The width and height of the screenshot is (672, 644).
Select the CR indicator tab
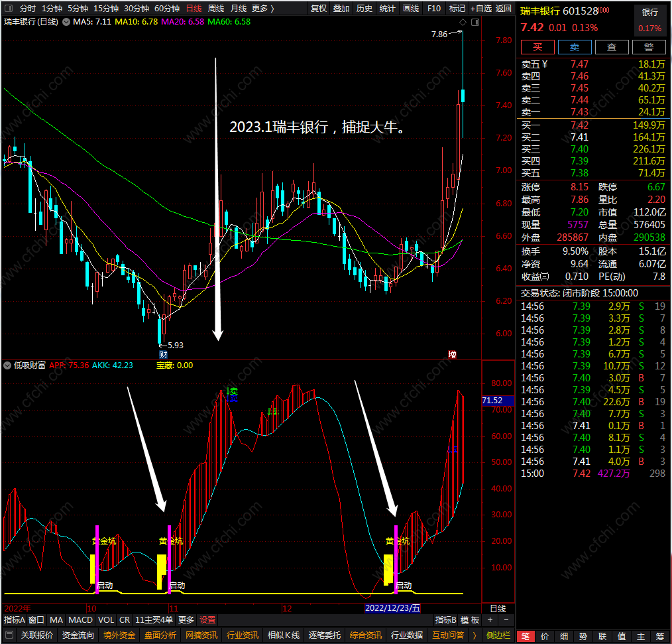125,620
